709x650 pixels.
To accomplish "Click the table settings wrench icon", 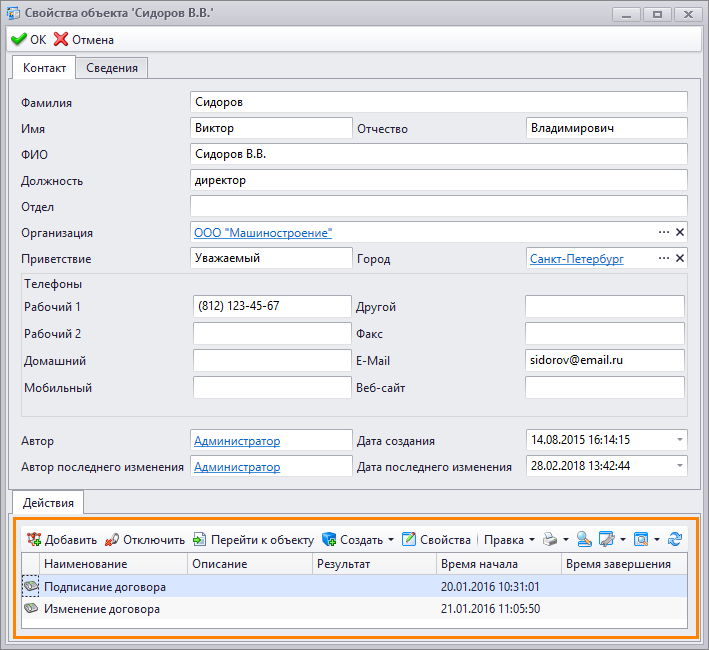I will [x=607, y=539].
